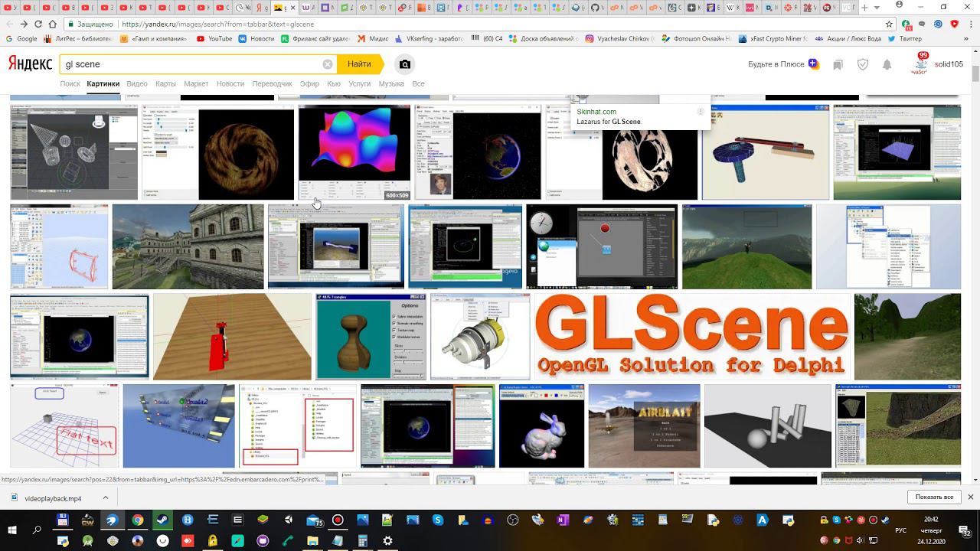Open the Windows Start menu

[x=12, y=530]
